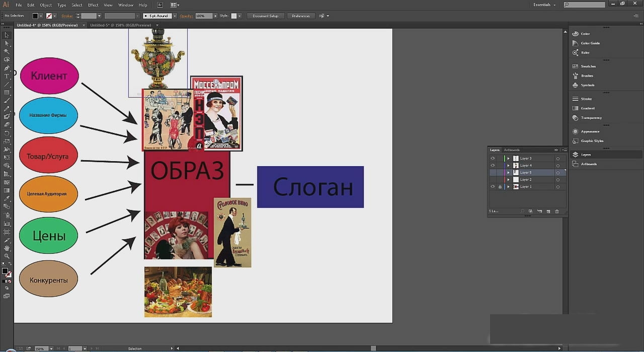Select the Magic Wand tool
Viewport: 644px width, 352px height.
[x=7, y=51]
